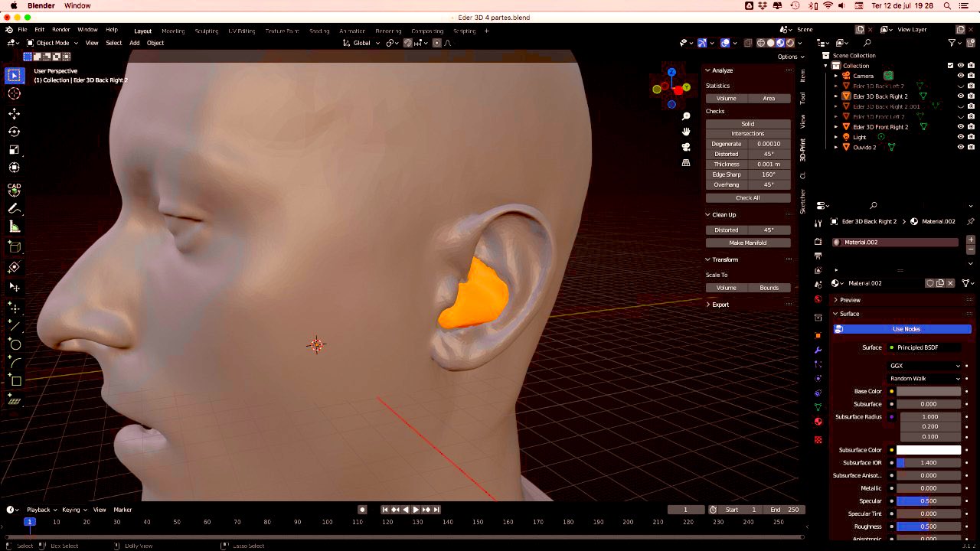Play animation forward

[416, 510]
